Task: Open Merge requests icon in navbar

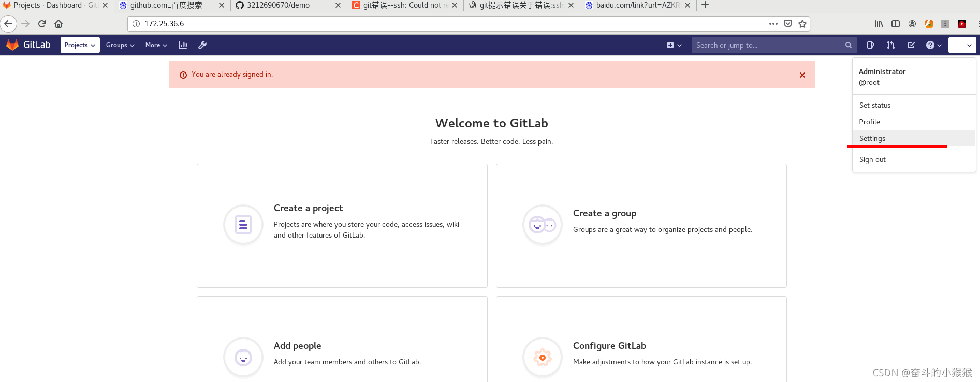Action: [x=890, y=45]
